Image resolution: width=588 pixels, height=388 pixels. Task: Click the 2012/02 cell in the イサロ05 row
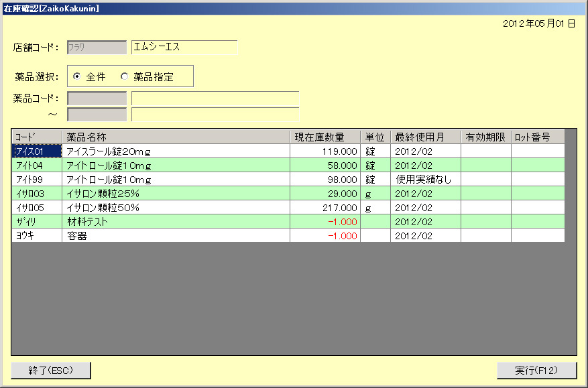[426, 207]
